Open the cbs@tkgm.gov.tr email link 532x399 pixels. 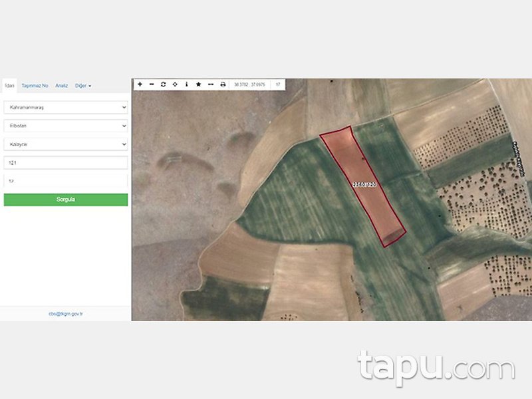[66, 314]
